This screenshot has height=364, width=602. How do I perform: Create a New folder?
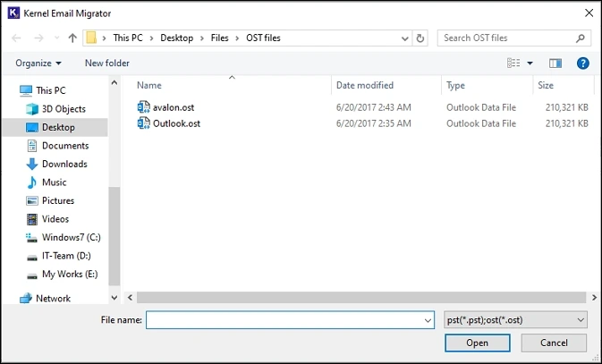click(107, 63)
